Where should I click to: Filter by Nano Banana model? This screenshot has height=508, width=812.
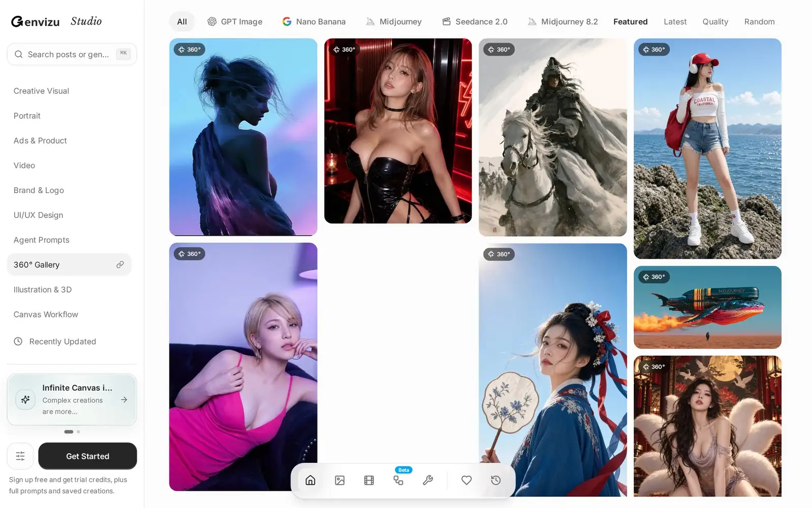(x=314, y=22)
